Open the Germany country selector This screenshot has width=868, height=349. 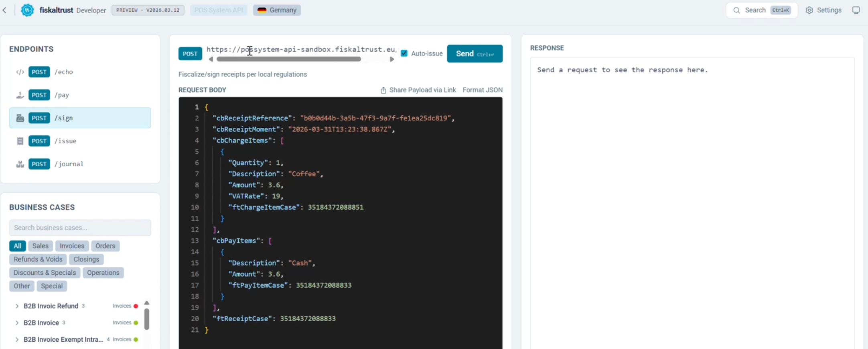(x=277, y=10)
